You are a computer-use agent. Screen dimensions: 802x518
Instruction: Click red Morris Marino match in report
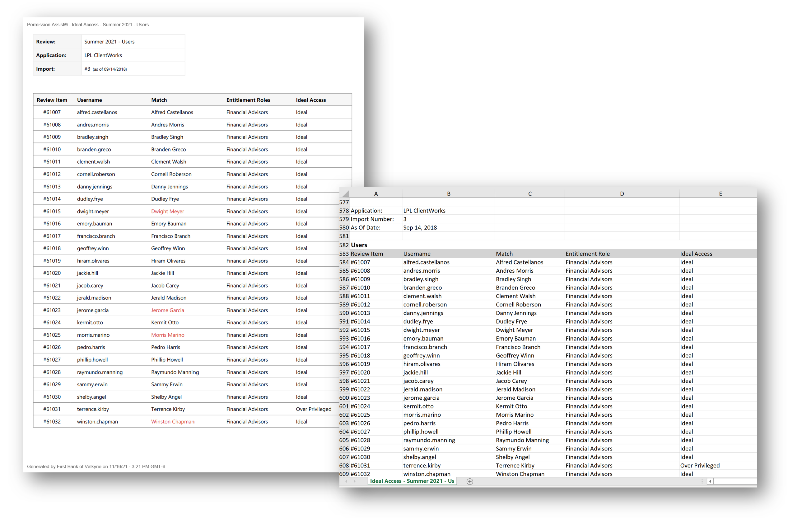point(168,334)
